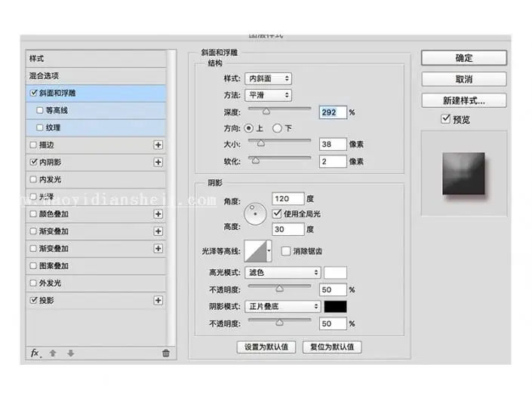Move effect up with up-arrow icon
The height and width of the screenshot is (398, 532).
coord(53,354)
